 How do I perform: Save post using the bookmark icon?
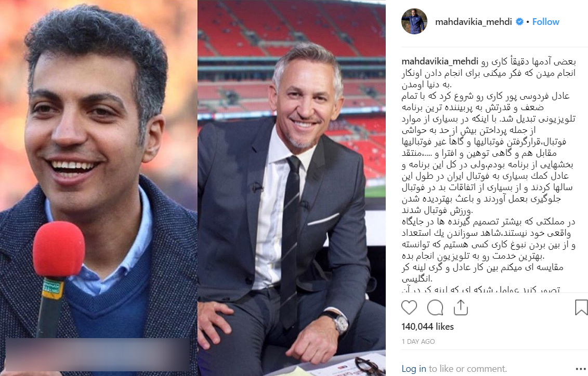(x=581, y=307)
